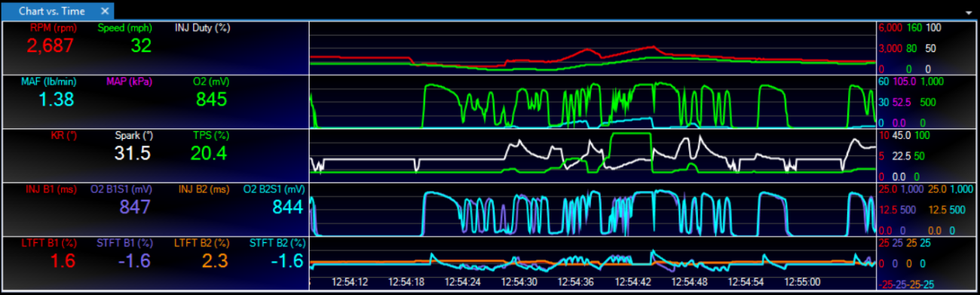The width and height of the screenshot is (980, 295).
Task: Select the cyan STFT B2 value -1.6
Action: [x=288, y=261]
